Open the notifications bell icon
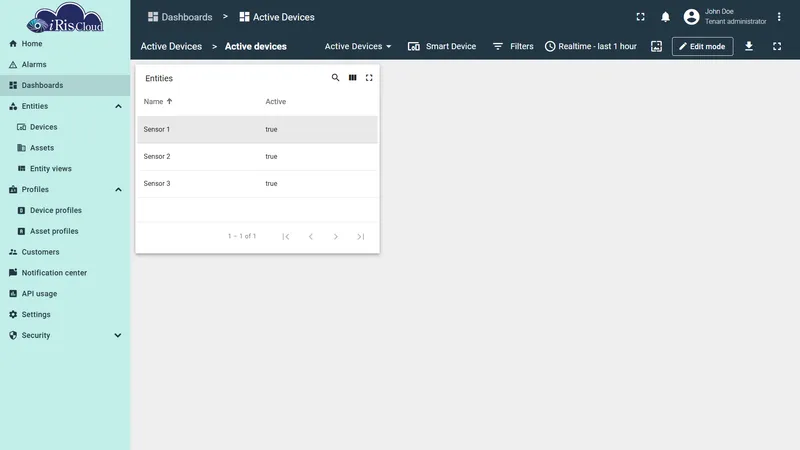The height and width of the screenshot is (450, 800). click(x=665, y=17)
